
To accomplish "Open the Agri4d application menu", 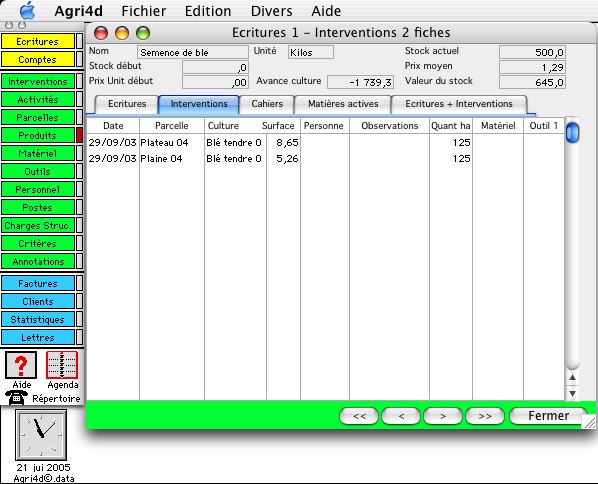I will click(x=79, y=11).
